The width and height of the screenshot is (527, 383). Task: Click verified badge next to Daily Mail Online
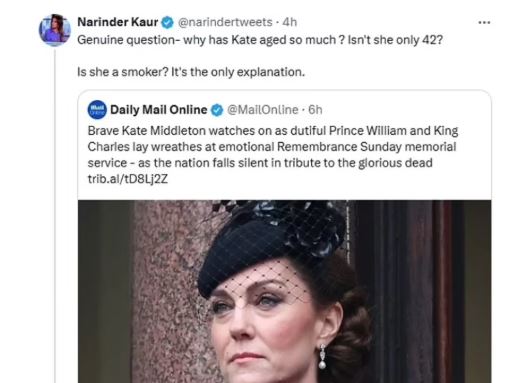(217, 110)
